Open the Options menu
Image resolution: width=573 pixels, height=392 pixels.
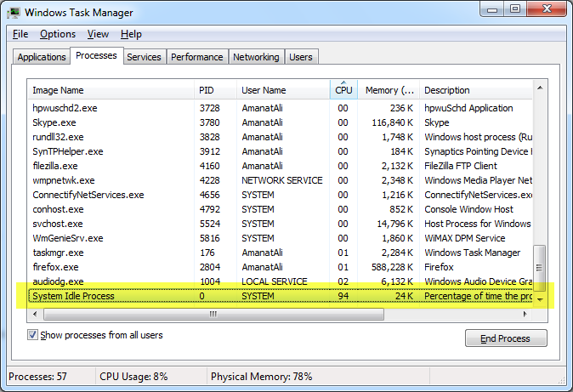(x=58, y=34)
